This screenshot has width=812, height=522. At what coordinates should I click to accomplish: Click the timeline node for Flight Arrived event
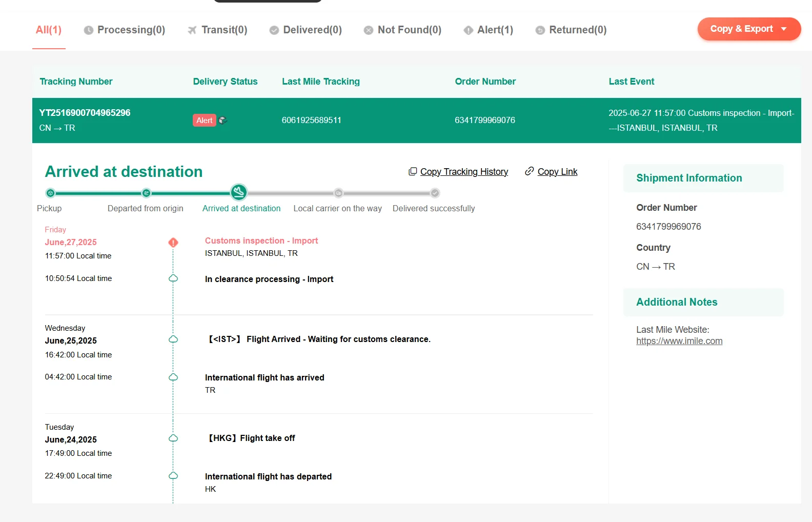(x=173, y=339)
